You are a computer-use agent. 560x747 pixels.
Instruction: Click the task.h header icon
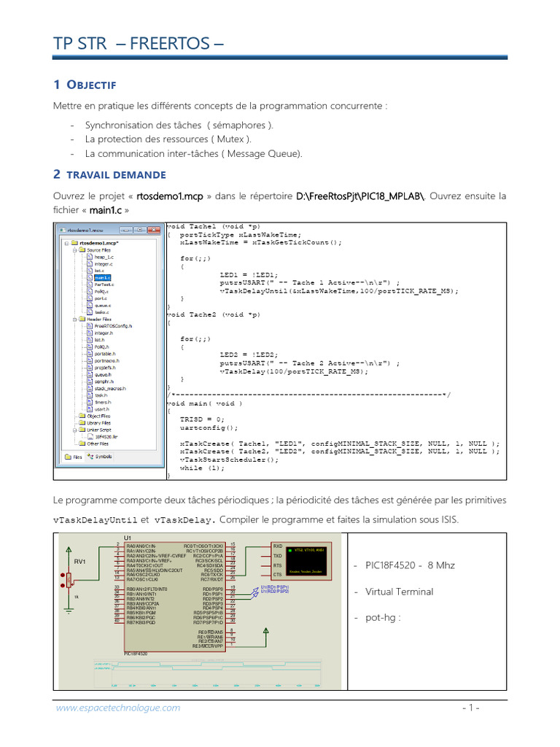click(x=90, y=395)
